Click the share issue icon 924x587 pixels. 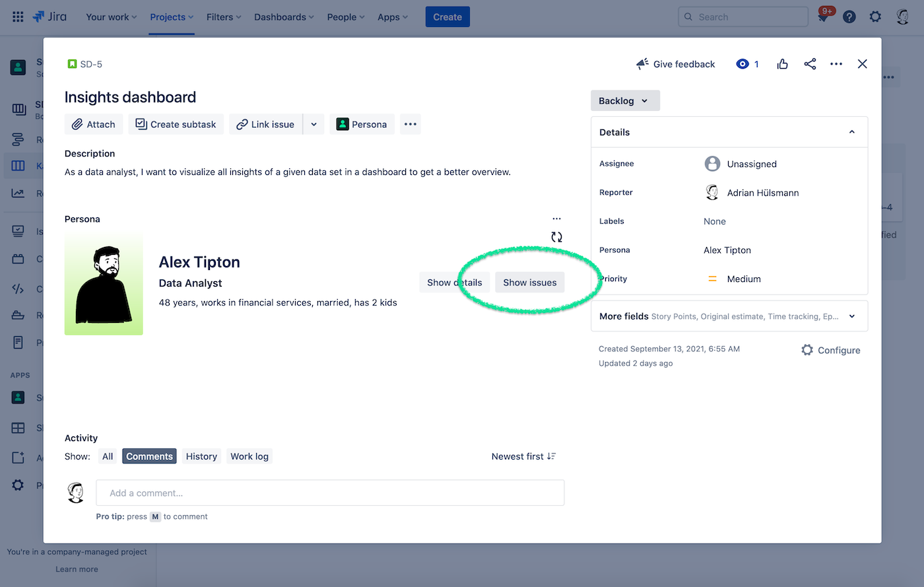pos(810,64)
